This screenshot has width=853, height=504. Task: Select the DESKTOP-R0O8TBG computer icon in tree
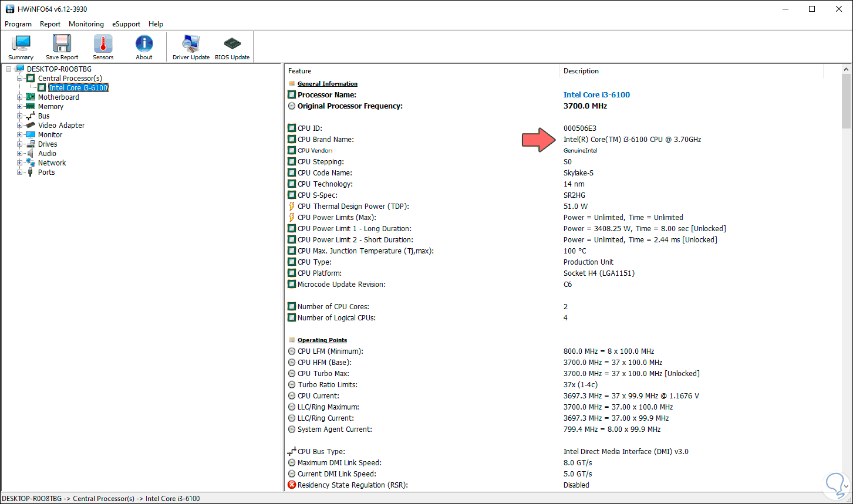tap(20, 69)
